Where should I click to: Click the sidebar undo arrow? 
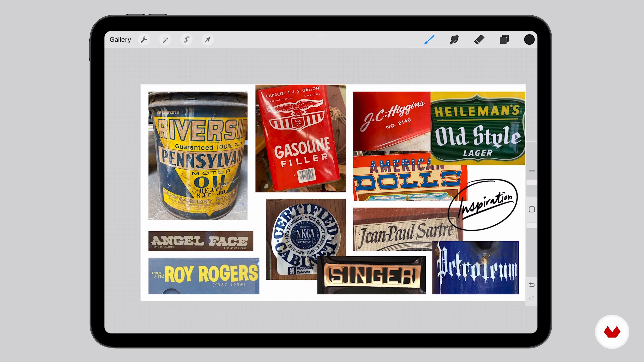[532, 285]
